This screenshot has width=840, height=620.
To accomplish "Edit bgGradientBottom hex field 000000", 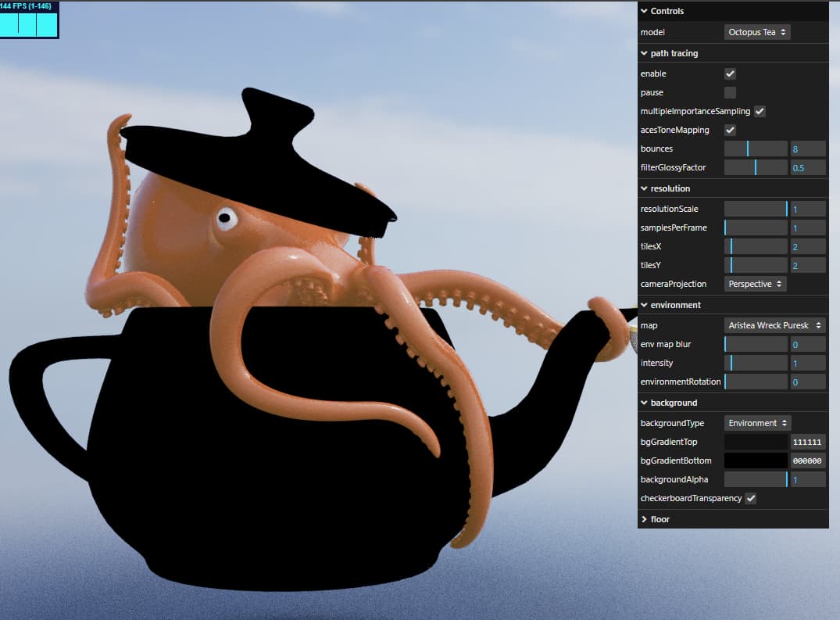I will point(808,461).
